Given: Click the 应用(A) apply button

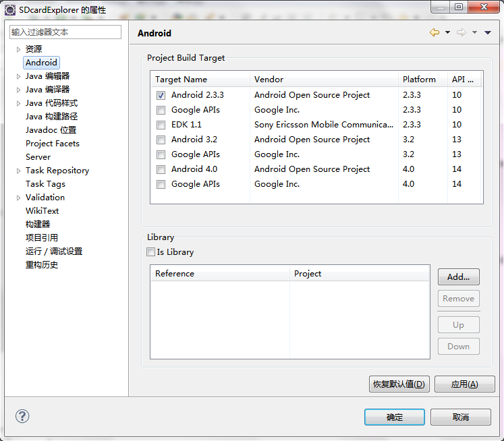Looking at the screenshot, I should (x=464, y=384).
